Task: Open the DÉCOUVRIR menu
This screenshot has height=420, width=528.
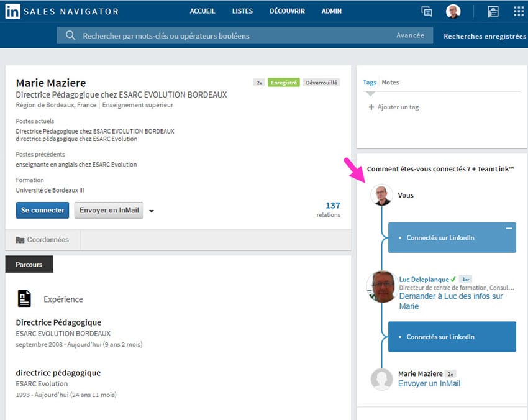Action: [287, 11]
